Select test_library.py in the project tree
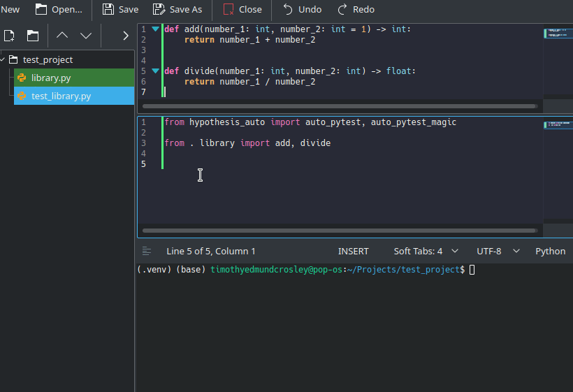The width and height of the screenshot is (573, 392). (61, 96)
